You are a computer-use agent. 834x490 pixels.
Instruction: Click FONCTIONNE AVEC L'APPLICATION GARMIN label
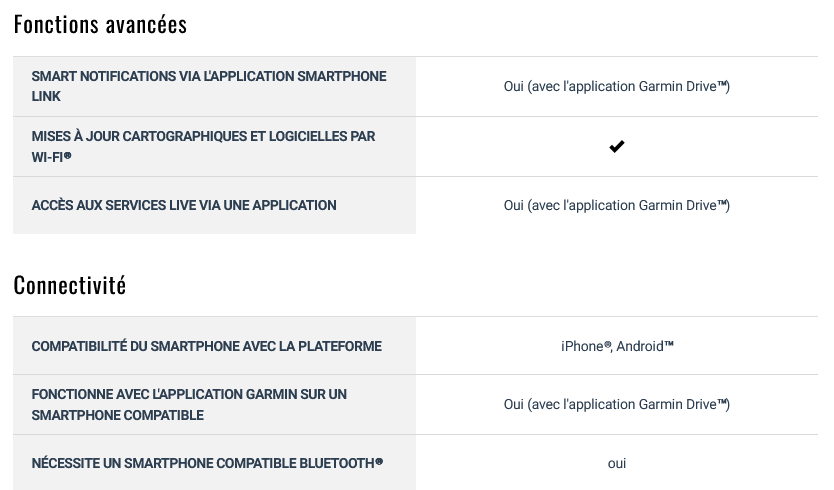(x=189, y=404)
